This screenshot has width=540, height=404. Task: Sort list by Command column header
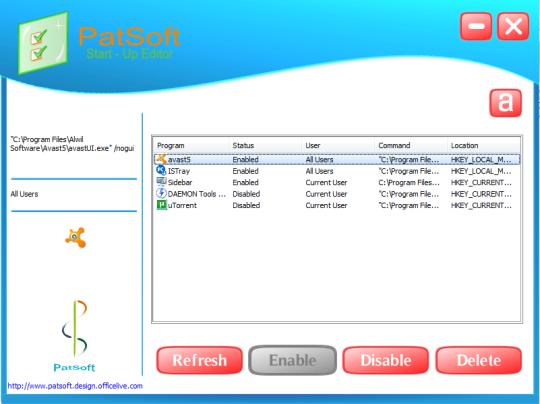411,145
